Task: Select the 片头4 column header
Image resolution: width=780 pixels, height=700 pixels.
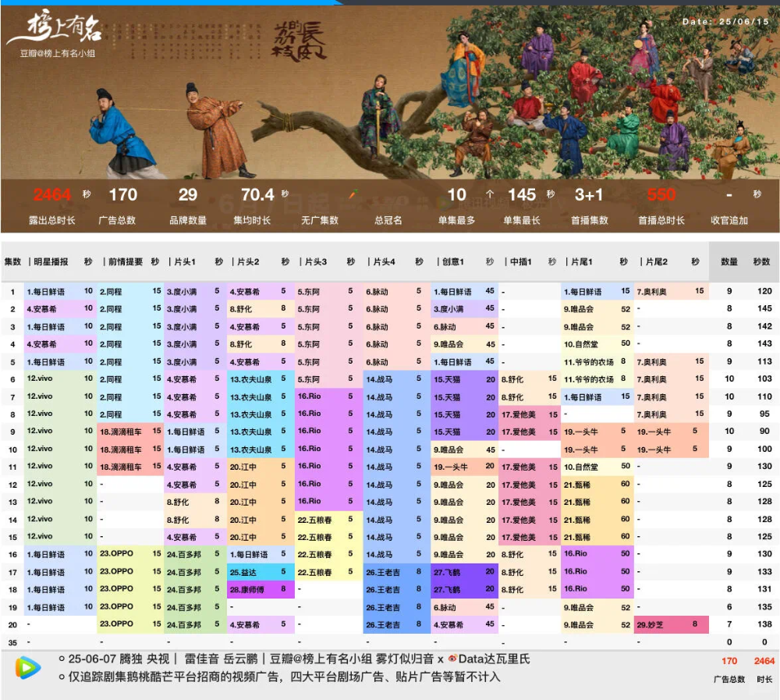Action: tap(384, 261)
